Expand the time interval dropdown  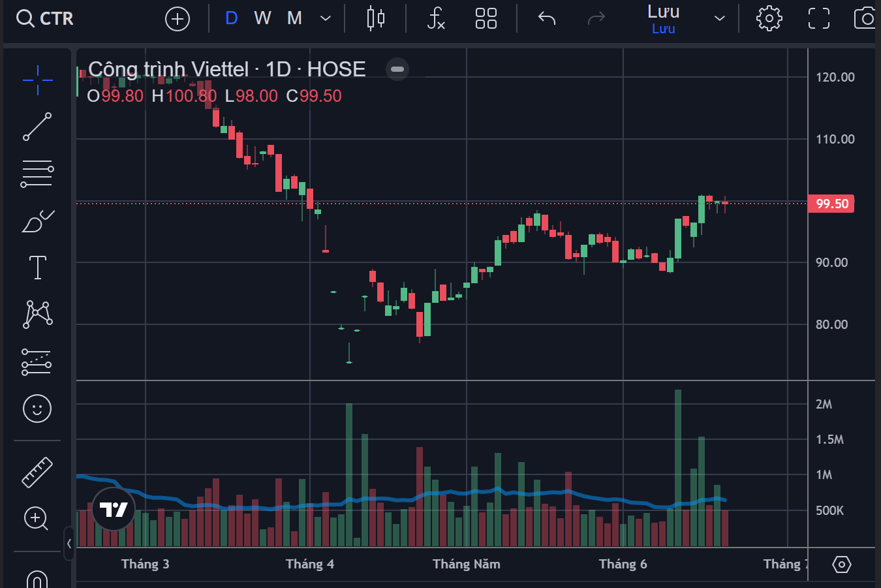pos(326,18)
